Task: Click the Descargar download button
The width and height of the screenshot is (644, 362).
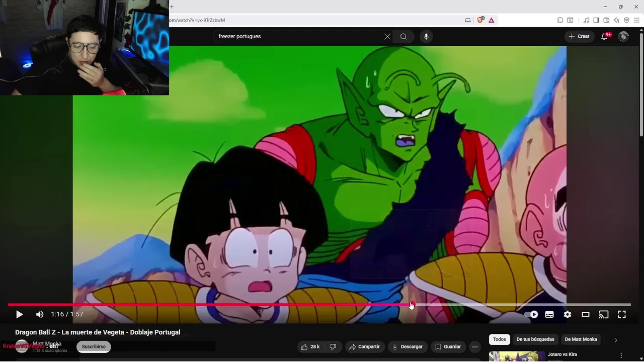Action: 408,347
